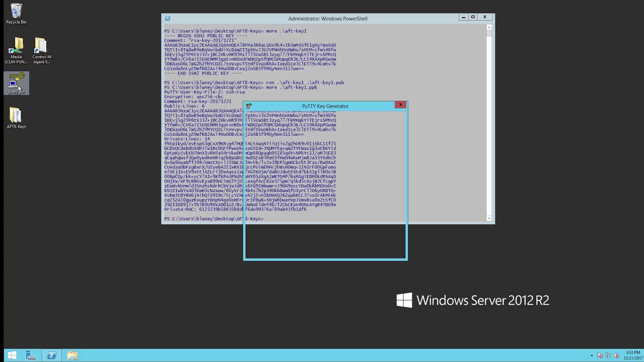Click the 'END SSH2 PUBLIC KEY' line
The width and height of the screenshot is (644, 362).
203,73
